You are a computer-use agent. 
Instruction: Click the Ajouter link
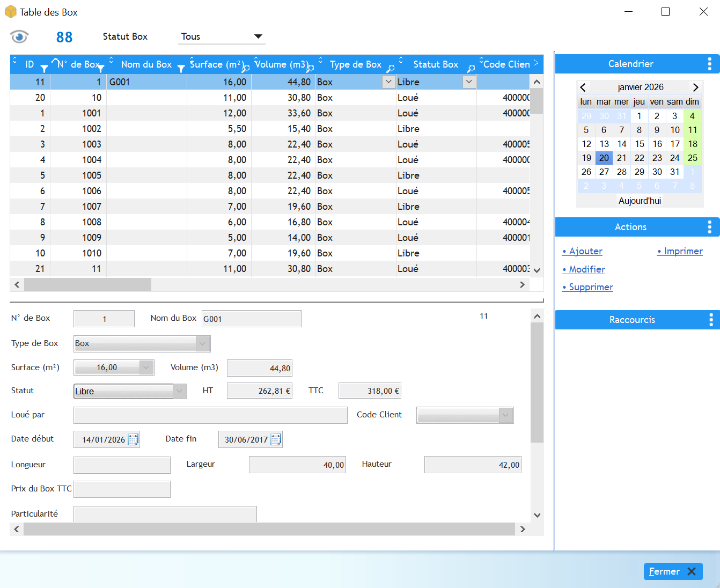point(585,251)
